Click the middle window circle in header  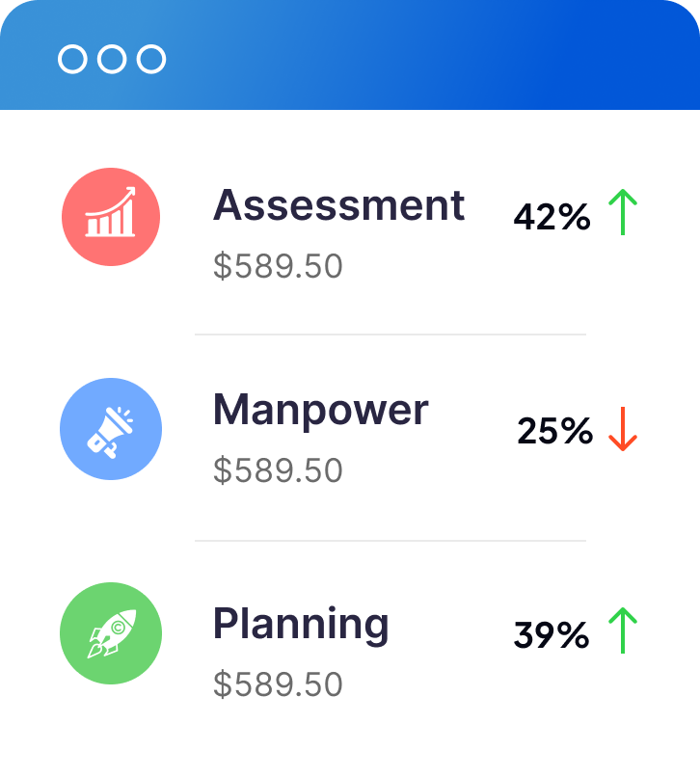pyautogui.click(x=112, y=59)
